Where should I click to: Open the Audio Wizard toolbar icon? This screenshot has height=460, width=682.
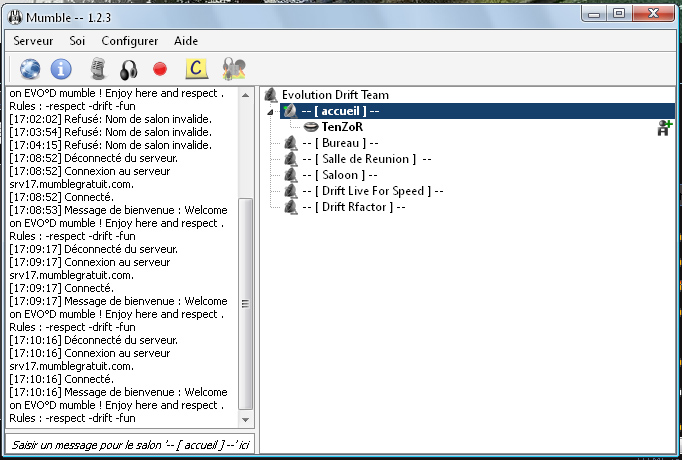tap(234, 69)
